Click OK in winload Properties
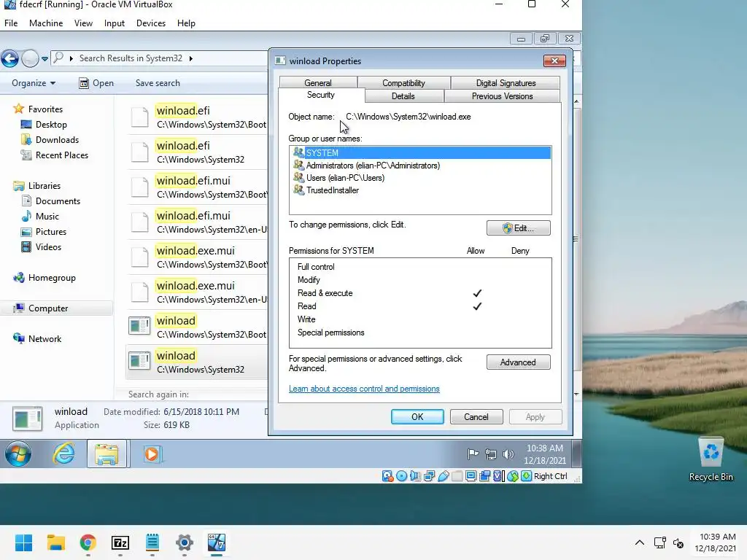 417,416
